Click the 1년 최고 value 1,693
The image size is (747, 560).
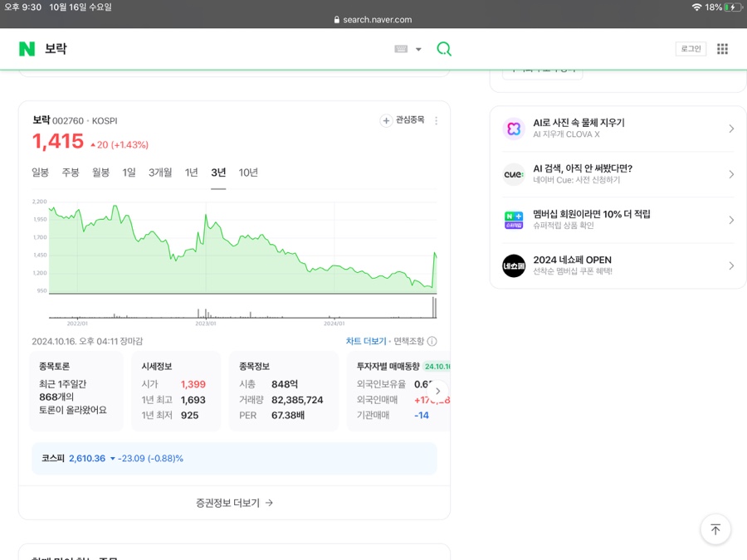click(x=193, y=400)
